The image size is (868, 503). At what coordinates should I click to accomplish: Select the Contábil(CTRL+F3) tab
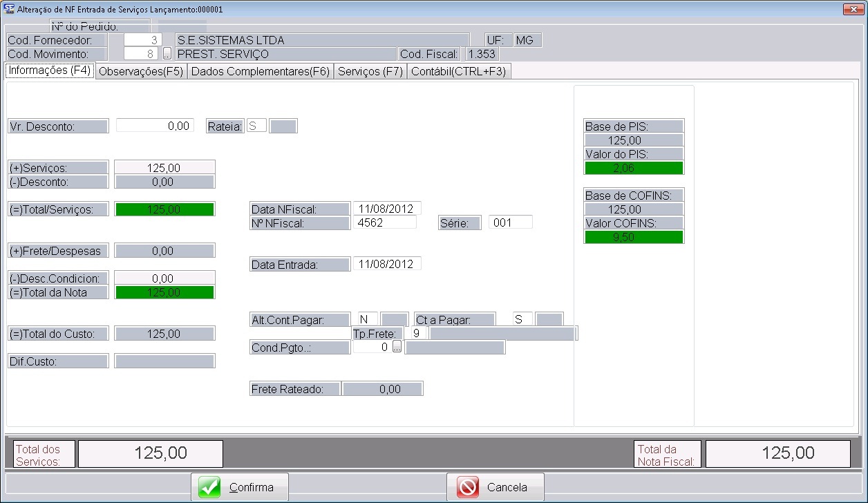point(459,72)
